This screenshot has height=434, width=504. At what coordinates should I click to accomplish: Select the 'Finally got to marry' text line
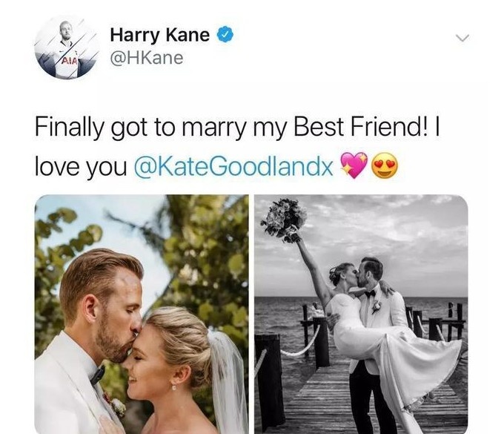pyautogui.click(x=237, y=128)
